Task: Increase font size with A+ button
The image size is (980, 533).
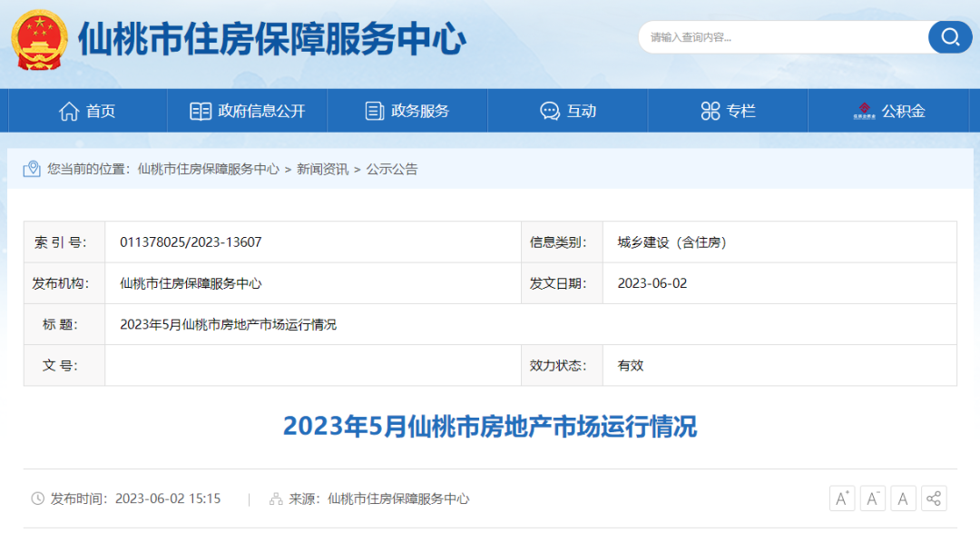Action: point(842,498)
